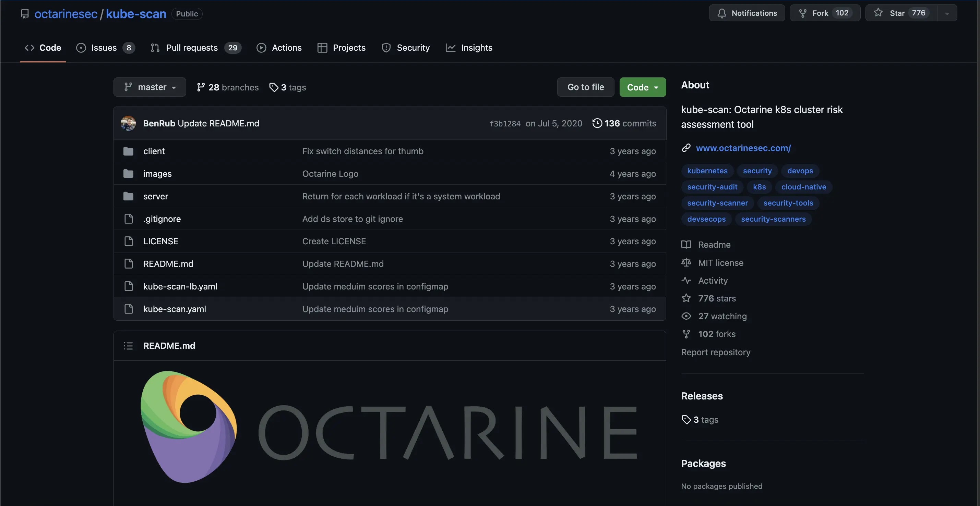Star the kube-scan repository

click(x=901, y=13)
